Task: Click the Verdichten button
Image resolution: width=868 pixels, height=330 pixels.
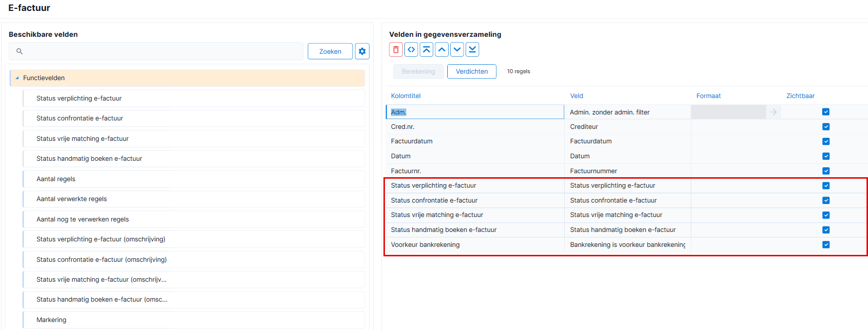Action: click(472, 72)
